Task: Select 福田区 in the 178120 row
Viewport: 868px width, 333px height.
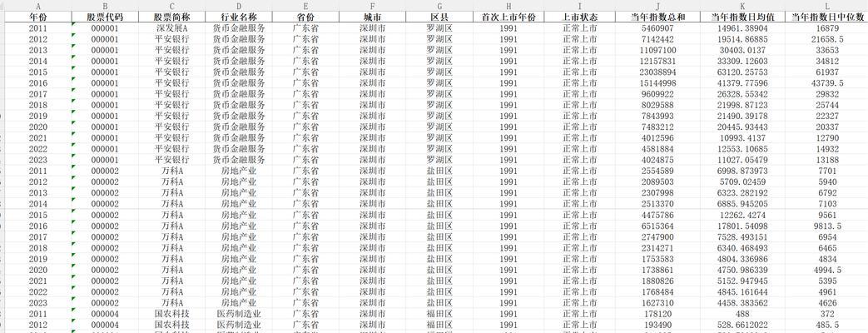Action: click(439, 314)
